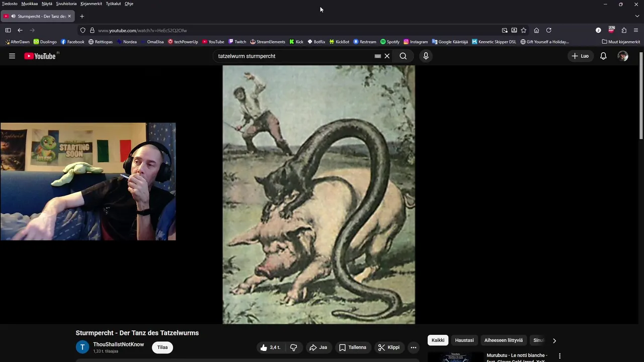Open the Instagram bookmark
This screenshot has height=362, width=644.
pyautogui.click(x=416, y=42)
